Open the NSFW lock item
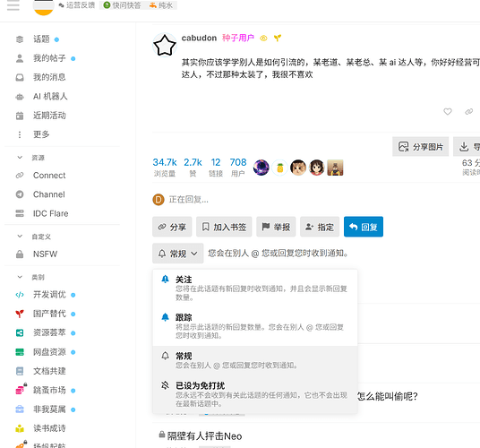The image size is (480, 448). (x=45, y=254)
